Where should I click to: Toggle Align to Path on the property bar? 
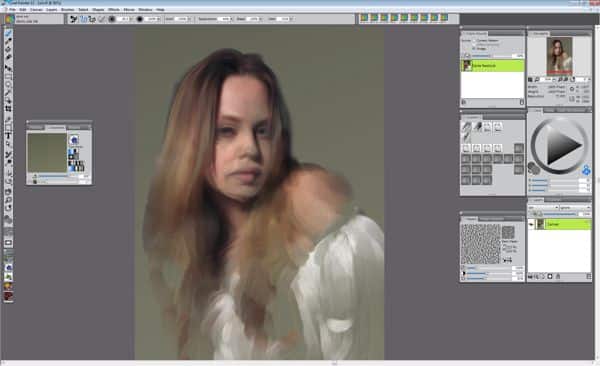pos(101,19)
